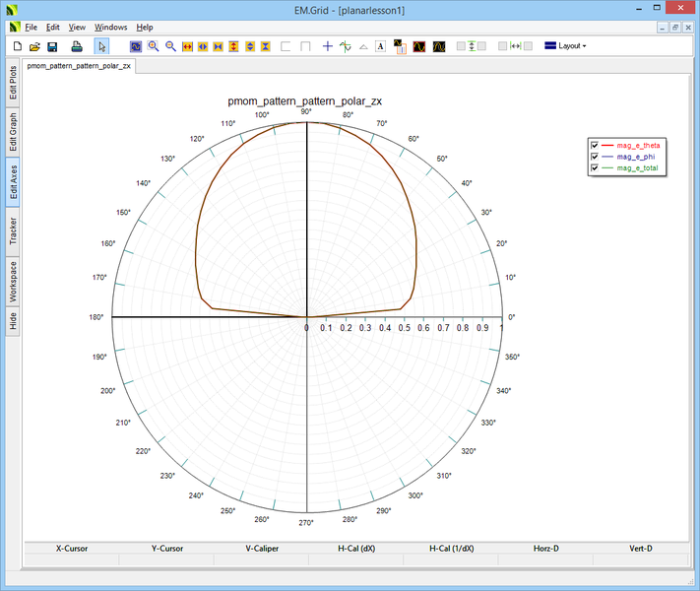700x591 pixels.
Task: Click the zoom out magnifier
Action: 170,46
